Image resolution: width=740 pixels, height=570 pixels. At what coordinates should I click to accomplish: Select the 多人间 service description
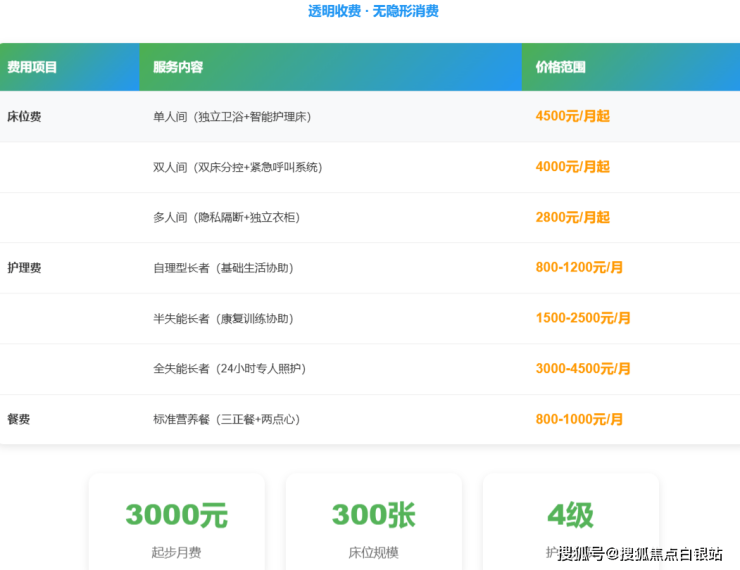click(227, 218)
